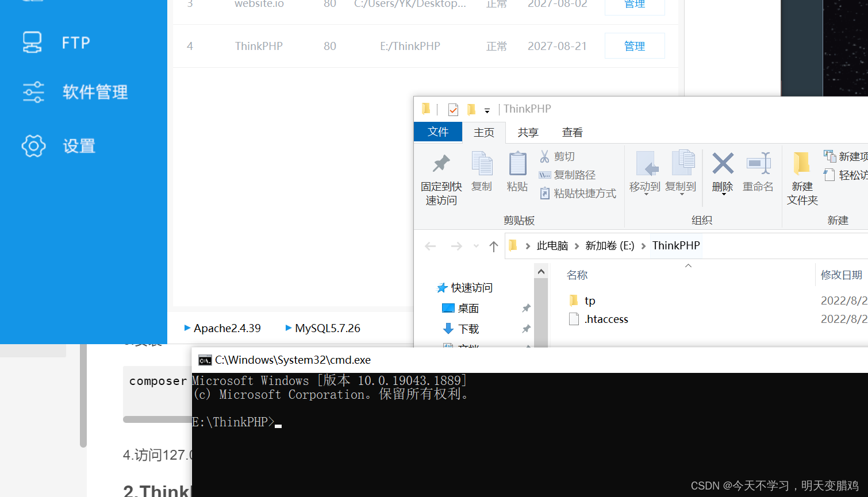Screen dimensions: 868x497
Task: Click the .htaccess file icon
Action: click(573, 319)
